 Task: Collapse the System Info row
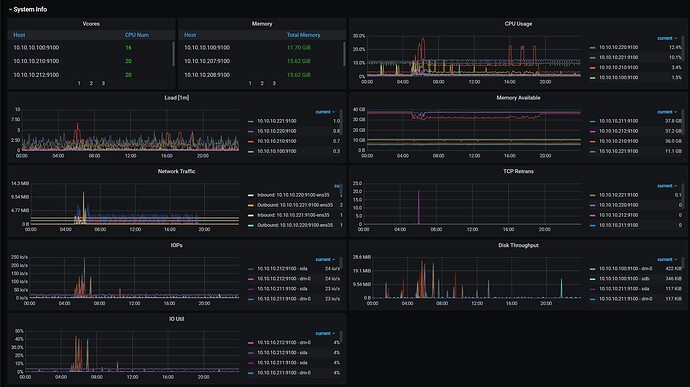click(x=28, y=9)
